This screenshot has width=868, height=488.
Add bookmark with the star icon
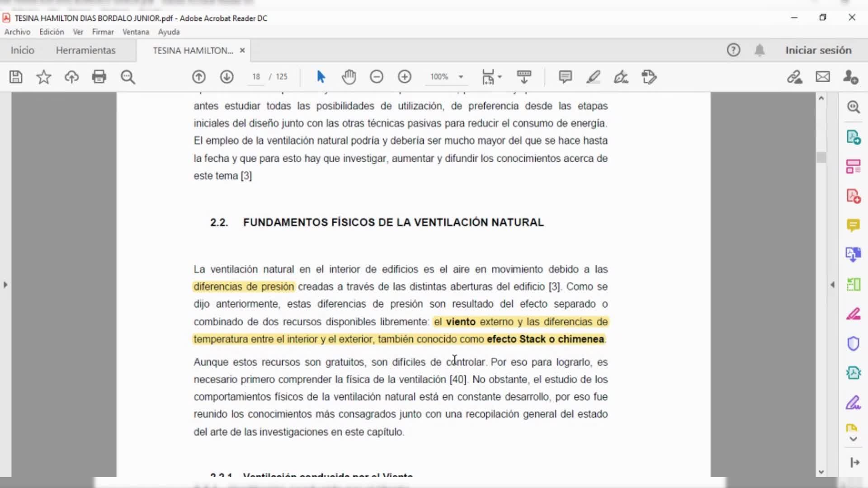pos(44,77)
